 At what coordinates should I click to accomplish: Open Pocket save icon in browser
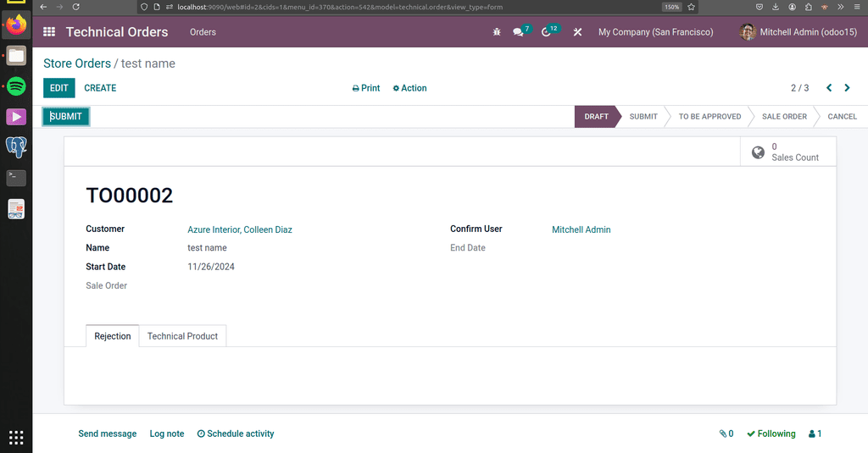pos(759,7)
